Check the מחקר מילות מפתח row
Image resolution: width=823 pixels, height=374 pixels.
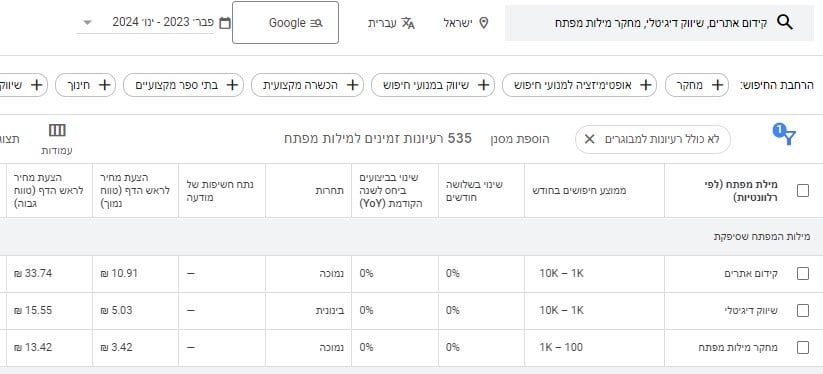(x=803, y=347)
